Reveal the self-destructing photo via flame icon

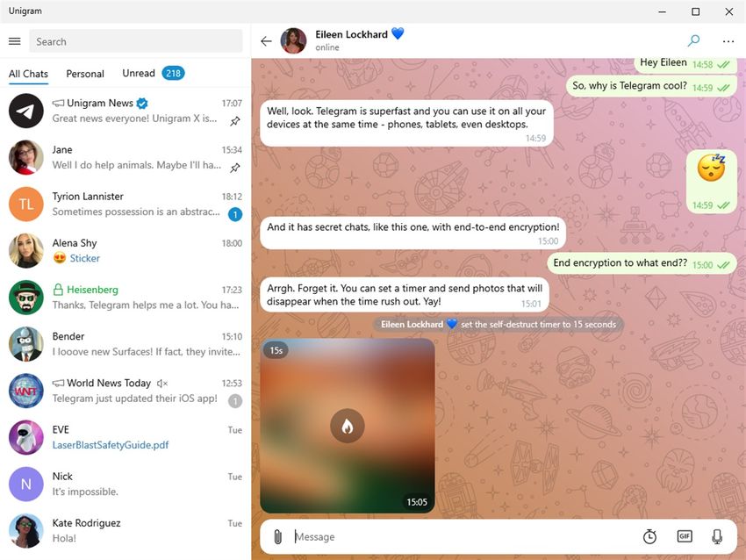[x=348, y=426]
